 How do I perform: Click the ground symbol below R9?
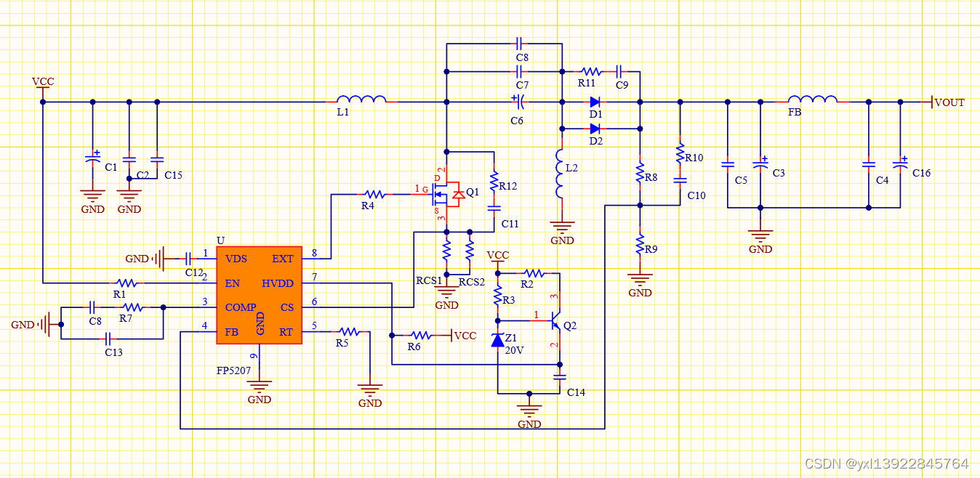(x=640, y=279)
